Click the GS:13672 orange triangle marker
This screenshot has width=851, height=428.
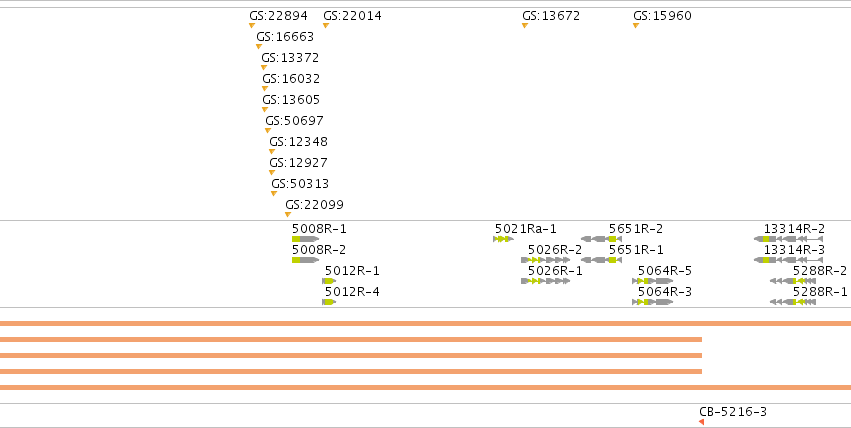point(525,25)
